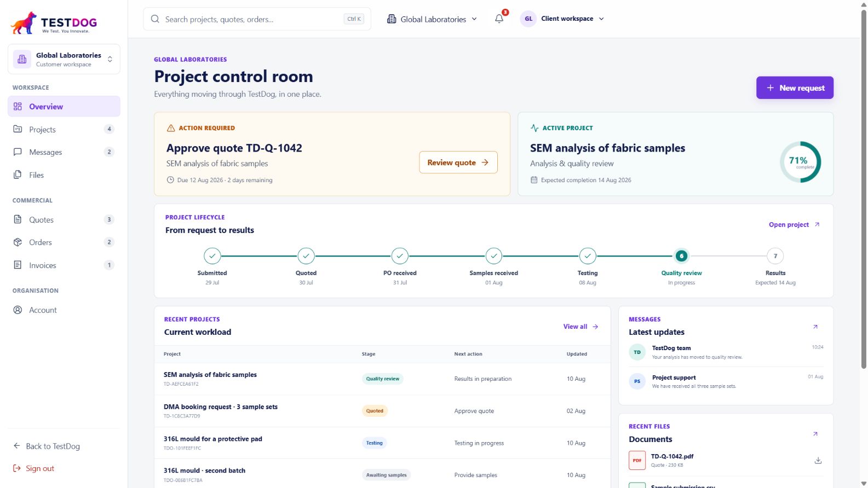
Task: Click the Review quote button
Action: point(458,162)
